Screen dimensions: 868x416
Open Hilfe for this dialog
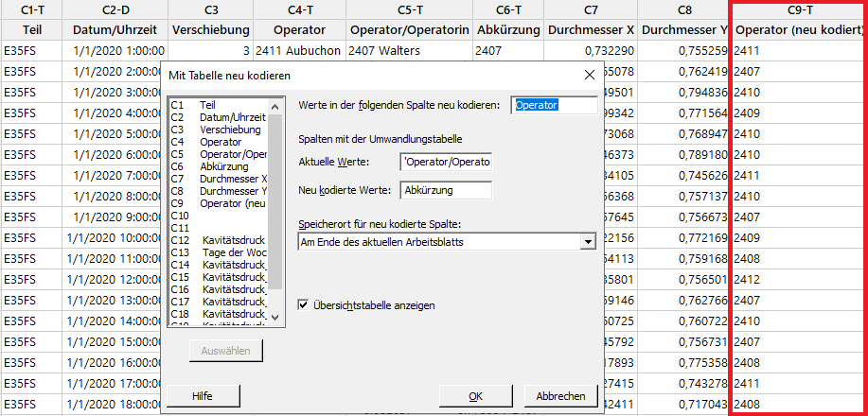[x=203, y=396]
